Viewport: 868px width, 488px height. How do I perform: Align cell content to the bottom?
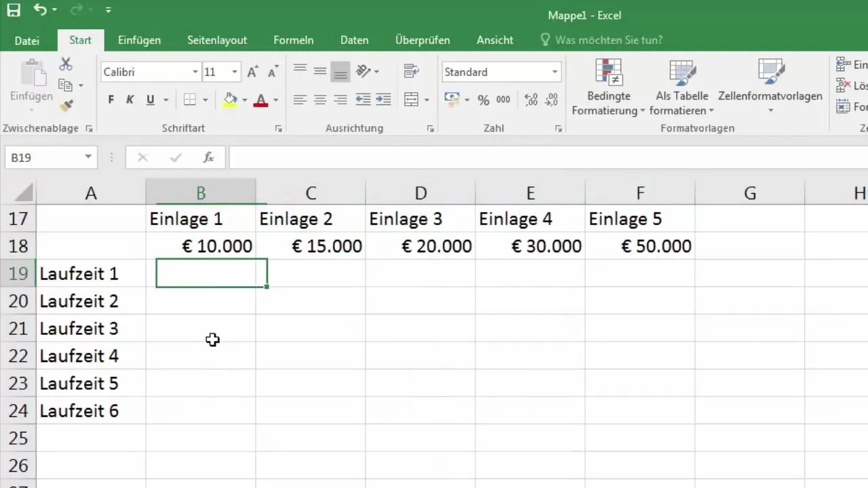pyautogui.click(x=340, y=70)
